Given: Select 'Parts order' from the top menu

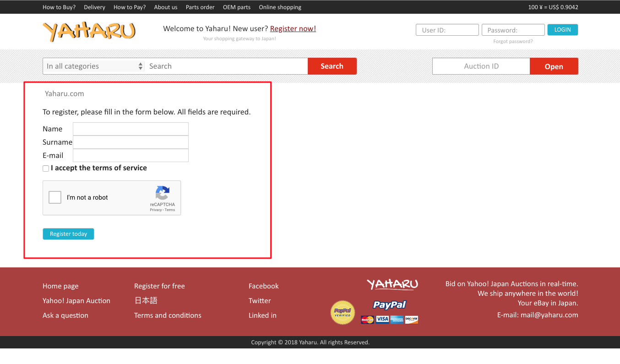Looking at the screenshot, I should tap(200, 7).
